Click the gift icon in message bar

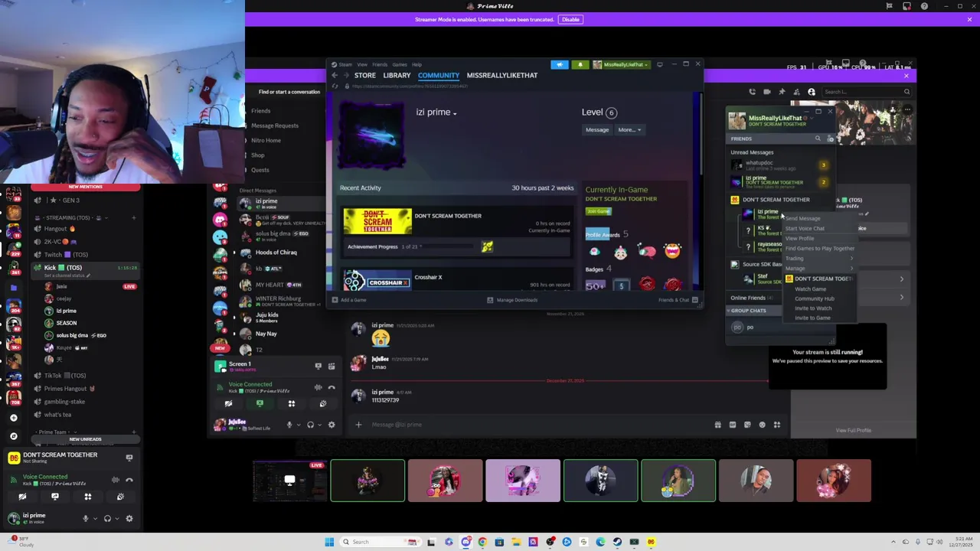click(x=717, y=425)
